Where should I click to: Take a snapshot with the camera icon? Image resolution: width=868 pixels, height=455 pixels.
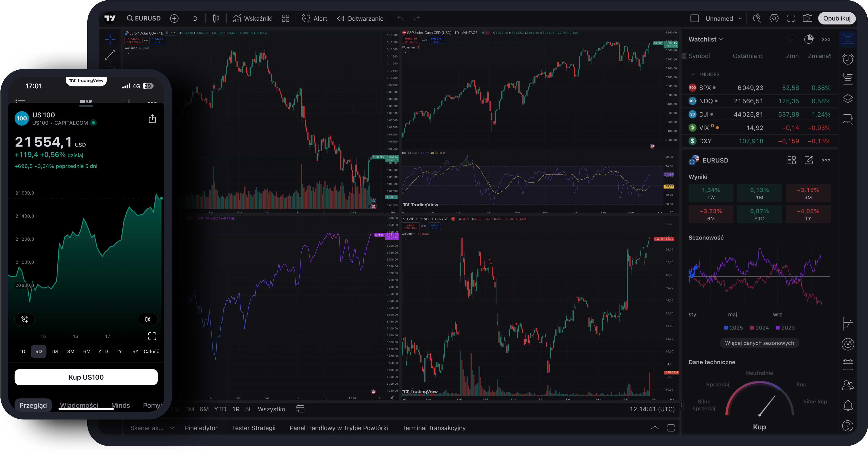[x=808, y=18]
